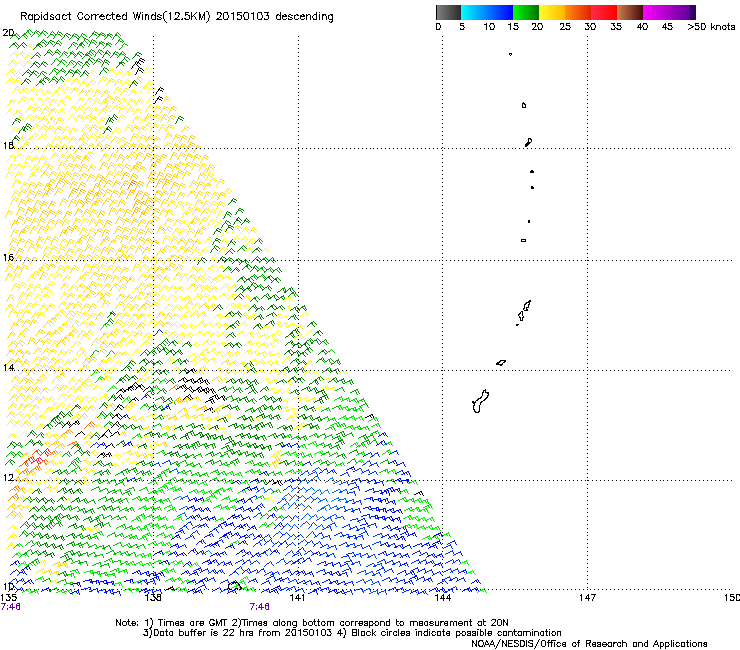The image size is (740, 650).
Task: Click the Agrihan island outline near 19N
Action: coord(524,105)
